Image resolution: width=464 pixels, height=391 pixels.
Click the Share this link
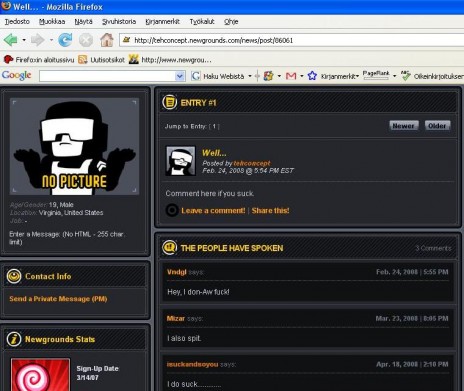(x=271, y=211)
